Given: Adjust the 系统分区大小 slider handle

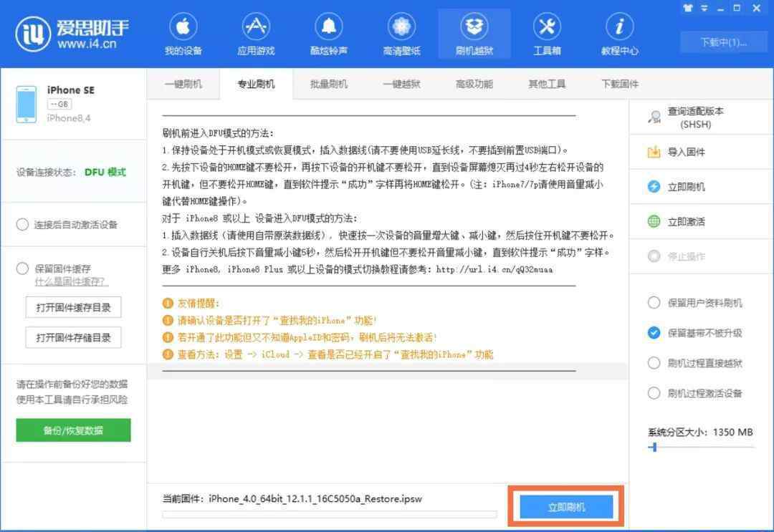Looking at the screenshot, I should (654, 448).
